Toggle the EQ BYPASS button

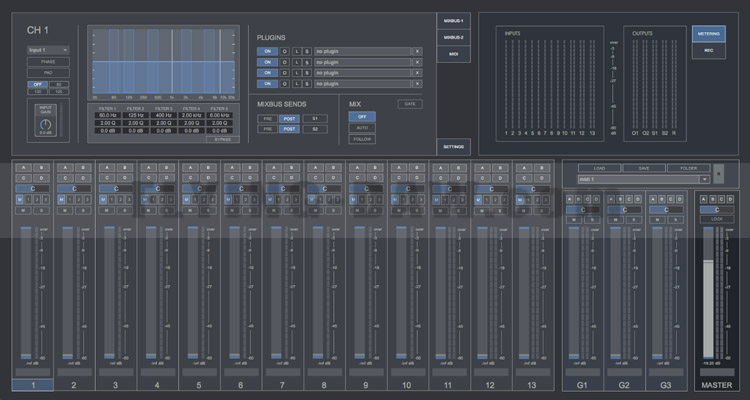pos(222,140)
